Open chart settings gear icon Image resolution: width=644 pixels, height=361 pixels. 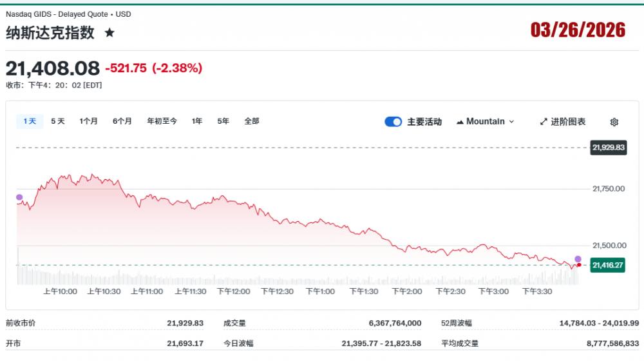point(614,122)
